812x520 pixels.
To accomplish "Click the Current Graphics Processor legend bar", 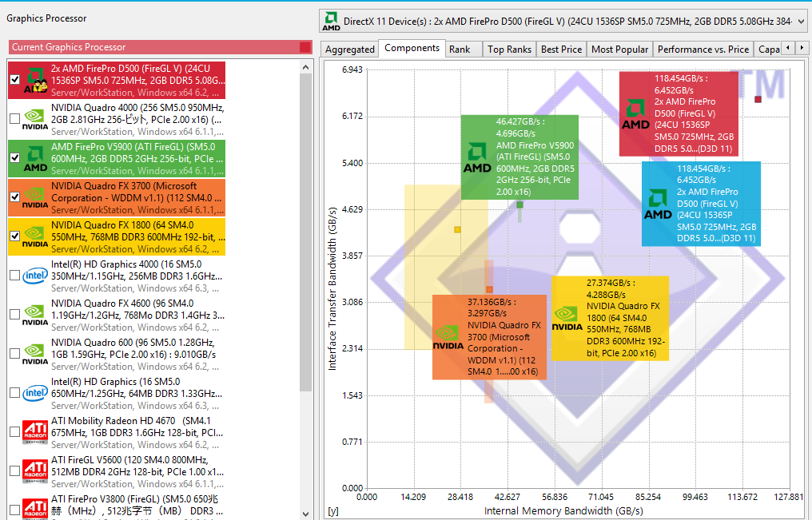I will coord(161,47).
